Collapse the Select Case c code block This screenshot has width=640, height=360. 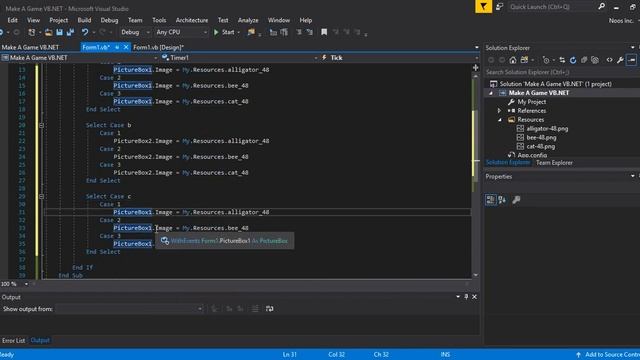click(x=41, y=196)
